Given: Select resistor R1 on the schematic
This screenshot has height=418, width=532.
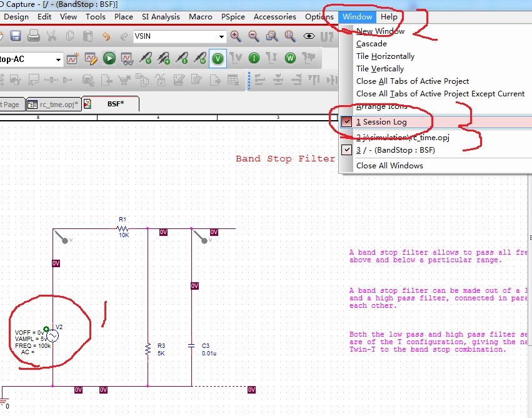Looking at the screenshot, I should pos(122,228).
